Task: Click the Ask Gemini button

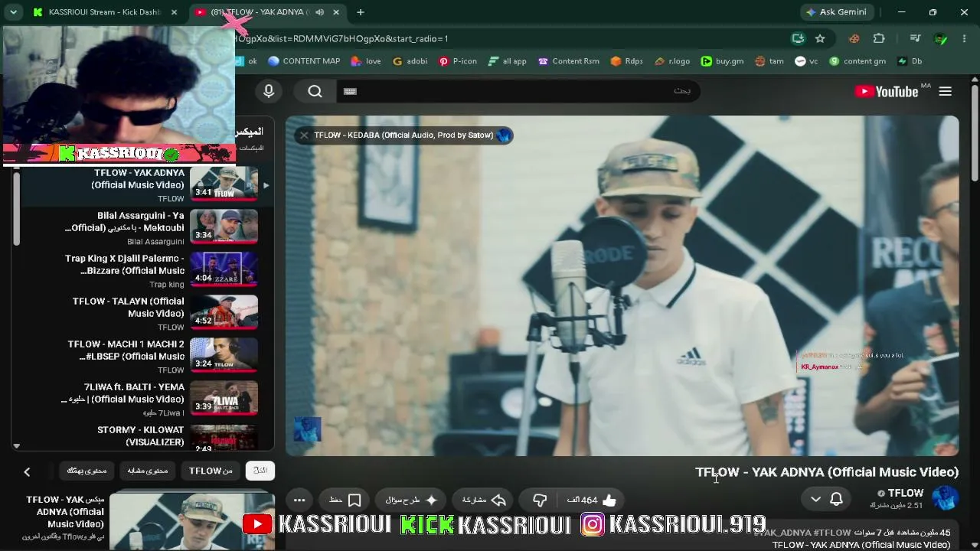Action: (x=835, y=12)
